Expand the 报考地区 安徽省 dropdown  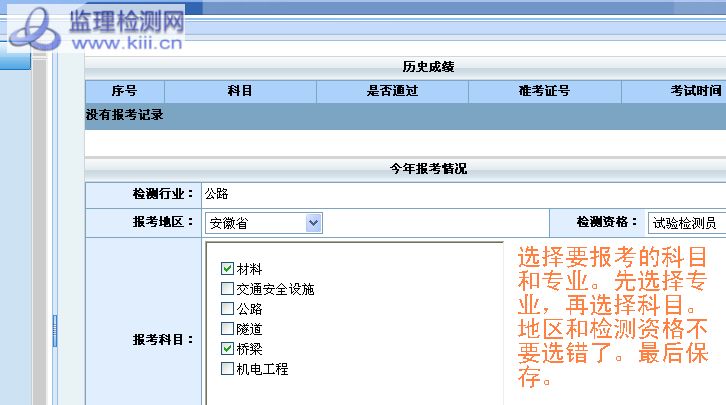pyautogui.click(x=314, y=222)
